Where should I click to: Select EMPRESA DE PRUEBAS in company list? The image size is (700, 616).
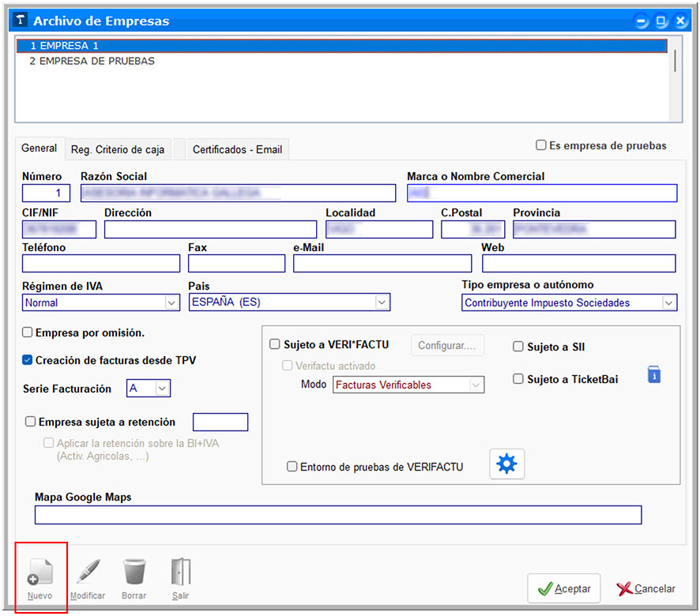[92, 61]
